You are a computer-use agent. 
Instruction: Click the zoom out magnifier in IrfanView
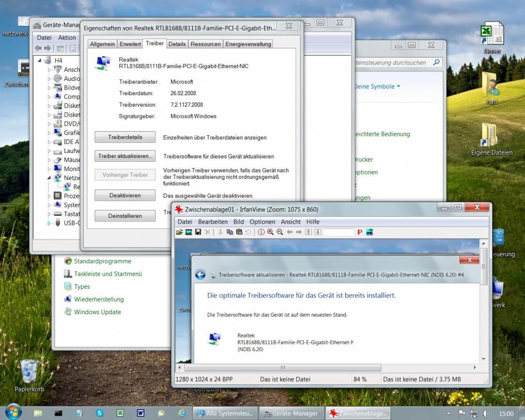[280, 232]
